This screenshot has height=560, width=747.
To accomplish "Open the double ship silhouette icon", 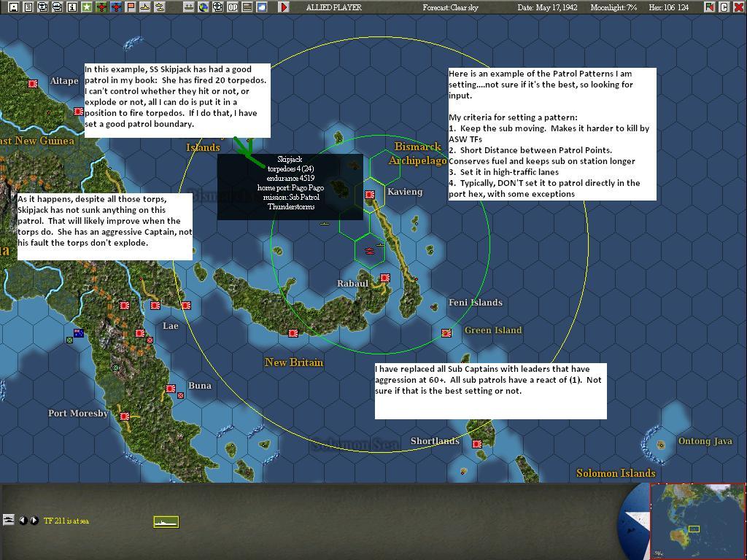I will (160, 7).
